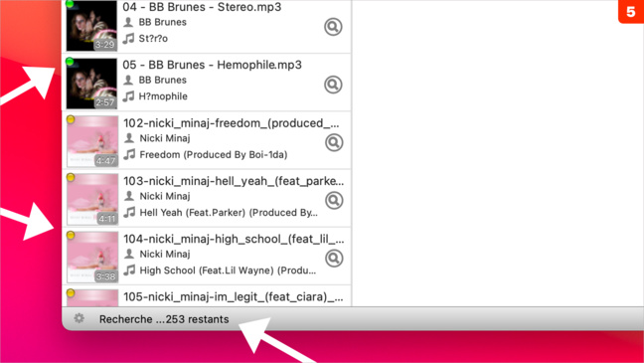Viewport: 644px width, 363px height.
Task: Click yellow status dot on im_legit row
Action: point(71,293)
